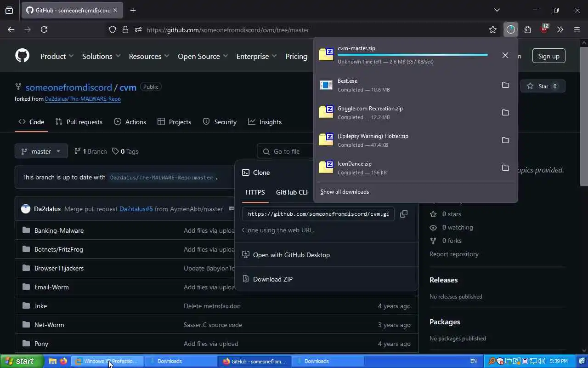Expand the Enterprise dropdown

(x=256, y=56)
